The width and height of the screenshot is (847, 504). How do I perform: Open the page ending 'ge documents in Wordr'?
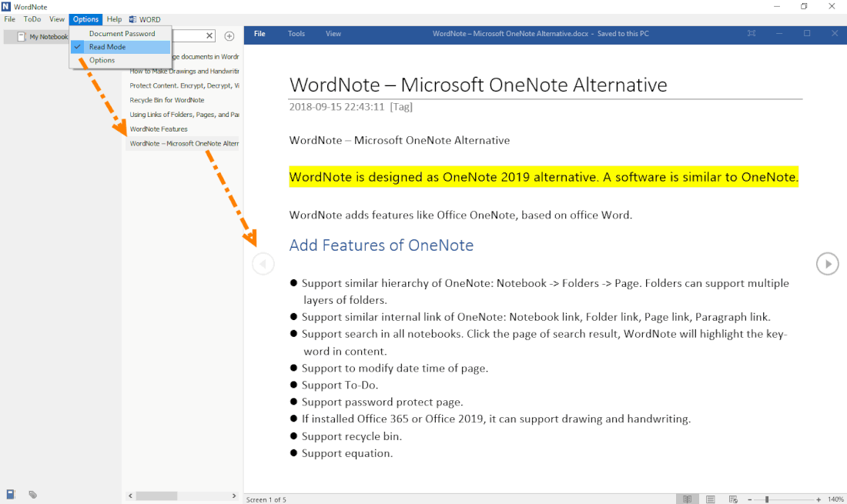click(206, 57)
